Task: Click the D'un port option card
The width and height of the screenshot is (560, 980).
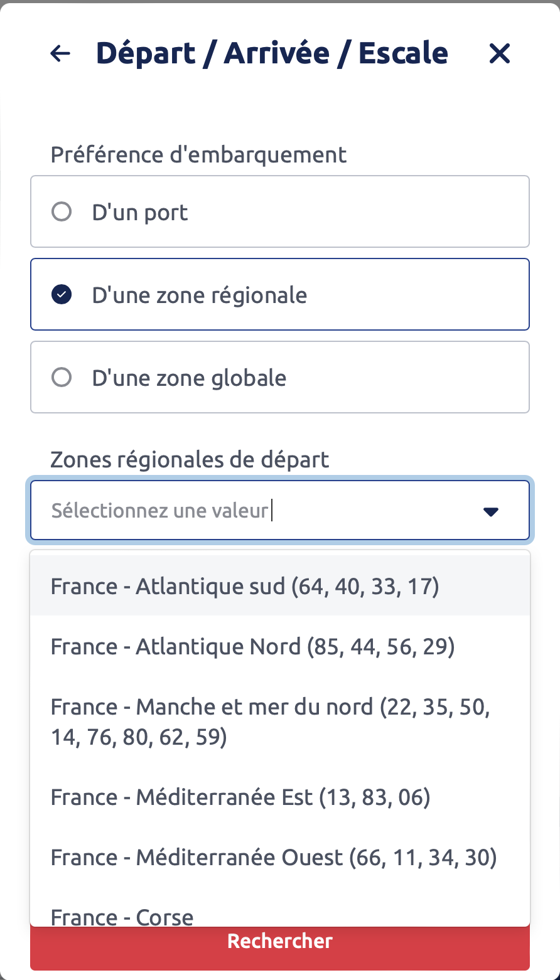Action: point(280,211)
